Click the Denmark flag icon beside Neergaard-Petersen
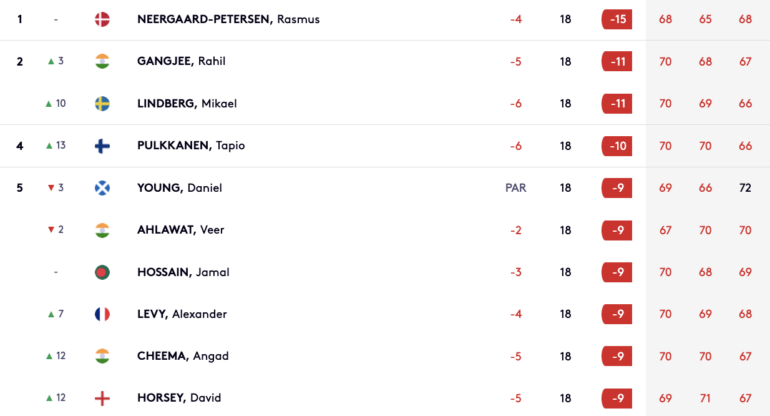The height and width of the screenshot is (416, 770). point(102,19)
